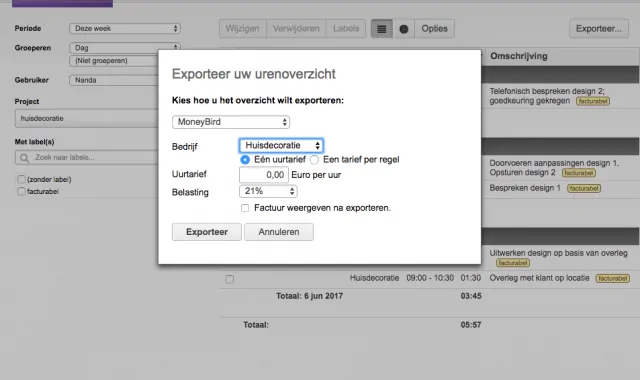Click the Labels toolbar button
This screenshot has height=380, width=640.
[x=346, y=29]
